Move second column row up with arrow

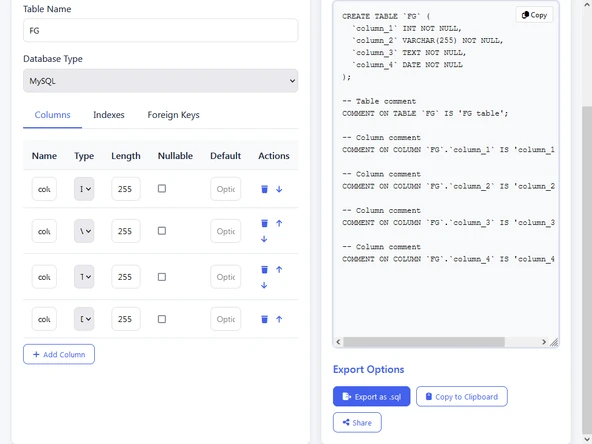pos(279,223)
